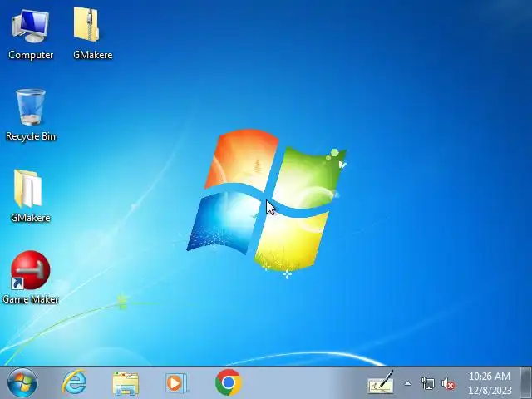Click the Recycle Bin label text
Viewport: 532px width, 399px height.
coord(31,136)
